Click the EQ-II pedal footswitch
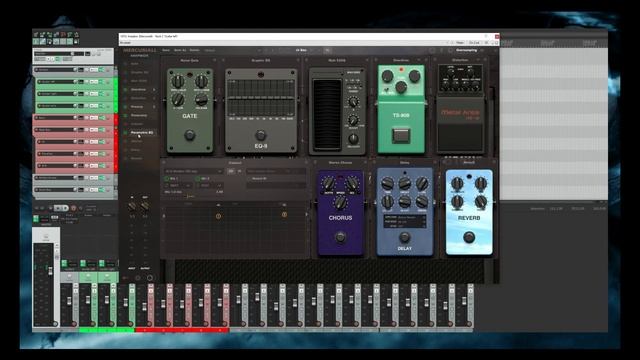This screenshot has height=360, width=640. [x=260, y=135]
